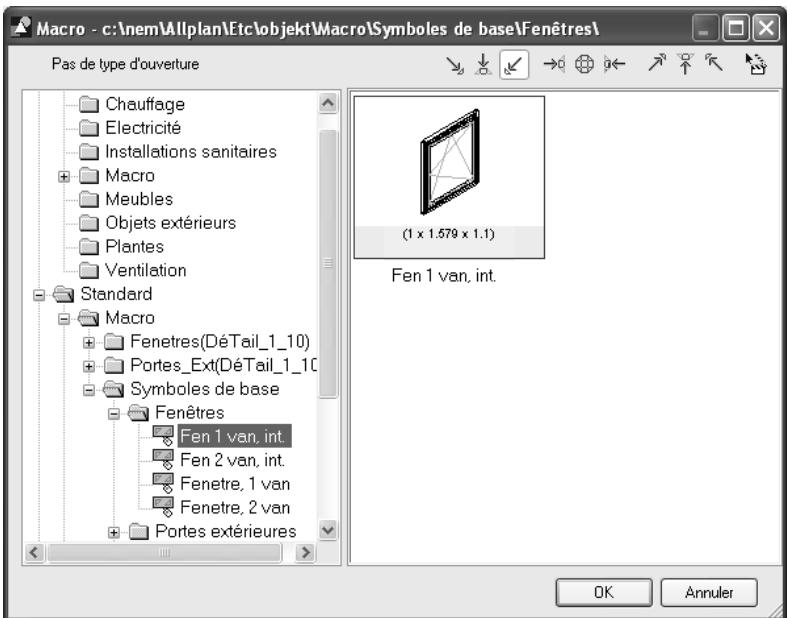The height and width of the screenshot is (618, 787).
Task: Select the Plantes folder
Action: 122,246
